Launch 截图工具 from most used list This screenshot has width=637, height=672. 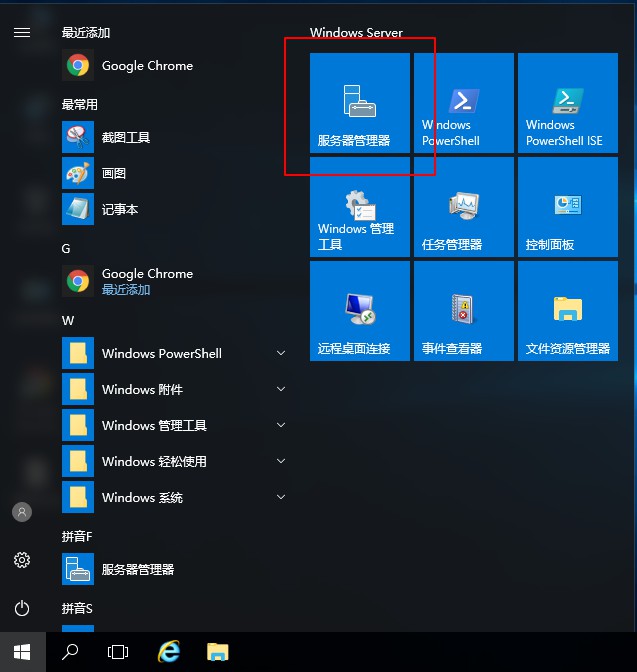[x=176, y=137]
